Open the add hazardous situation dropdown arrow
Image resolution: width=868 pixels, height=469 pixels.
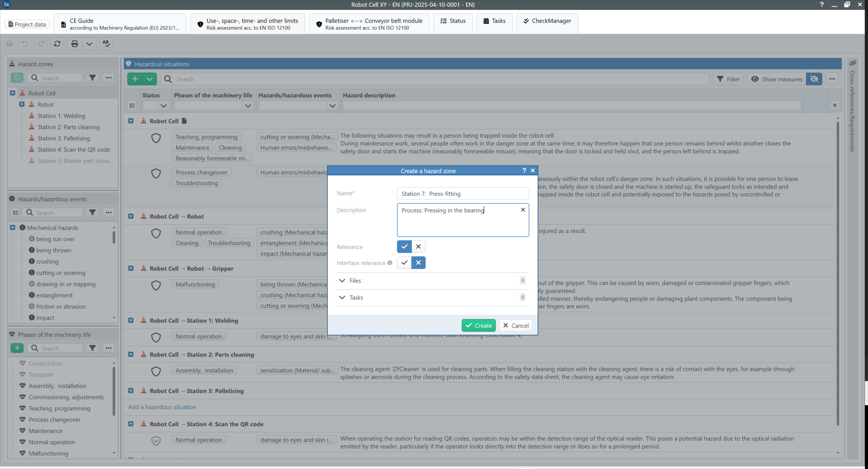tap(150, 79)
